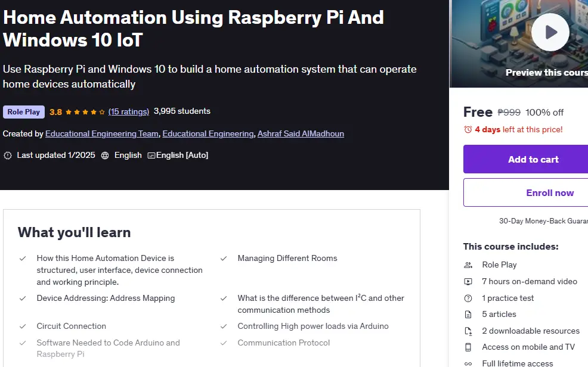Click the five-star rating display

coord(85,112)
